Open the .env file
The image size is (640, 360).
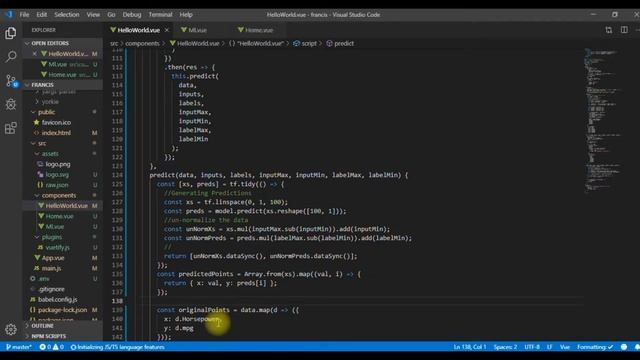(x=44, y=279)
